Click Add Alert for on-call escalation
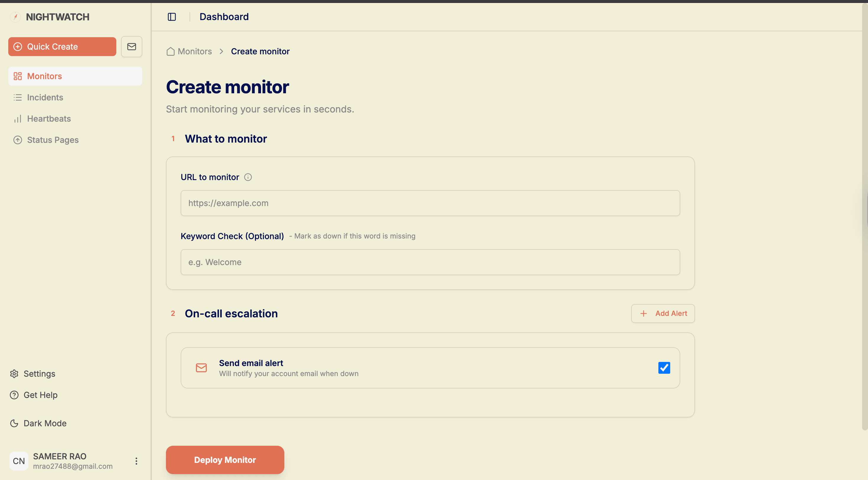The width and height of the screenshot is (868, 480). pos(663,313)
